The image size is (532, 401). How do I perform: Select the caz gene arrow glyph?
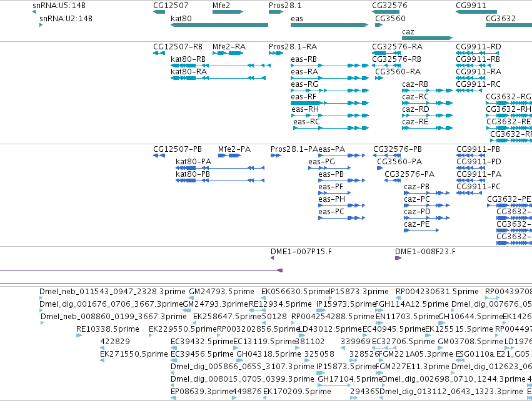427,38
